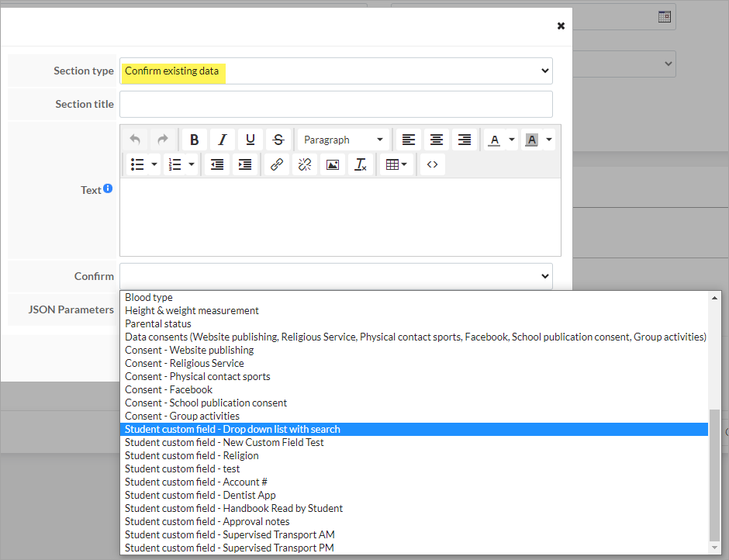729x560 pixels.
Task: Toggle strikethrough formatting
Action: 278,140
